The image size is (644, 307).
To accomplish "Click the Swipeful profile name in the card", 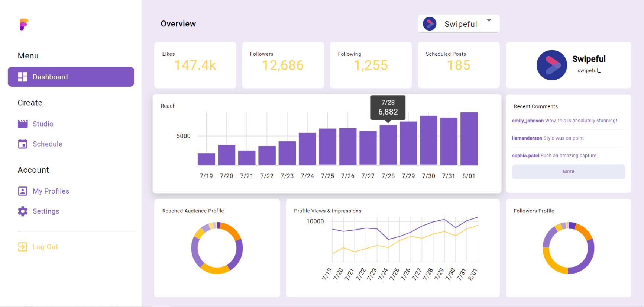I will 589,59.
